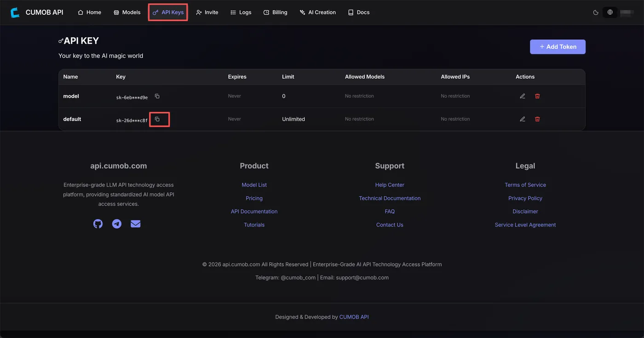Copy the default API key
Screen dimensions: 644x338
tap(157, 119)
